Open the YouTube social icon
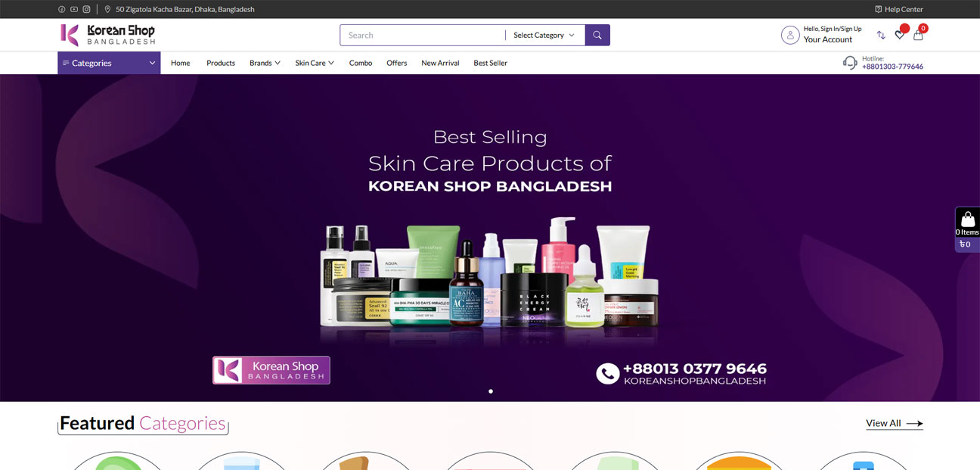 pos(74,9)
